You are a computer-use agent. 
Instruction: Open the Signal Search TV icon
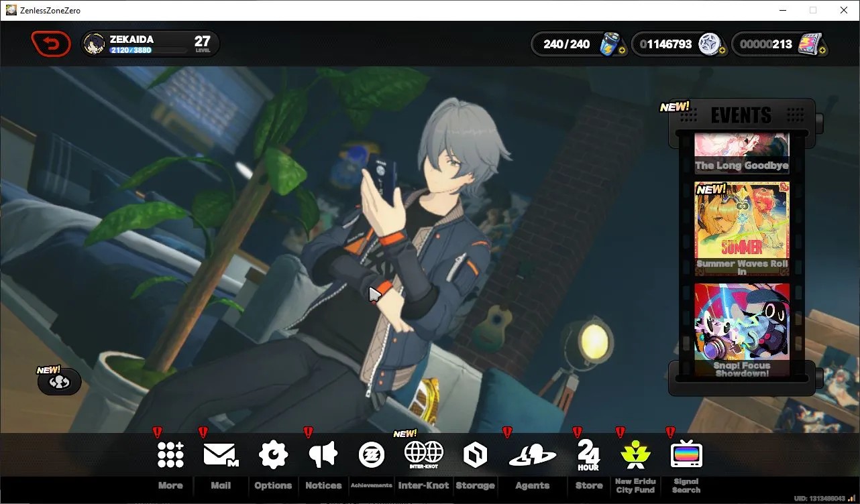click(x=686, y=454)
